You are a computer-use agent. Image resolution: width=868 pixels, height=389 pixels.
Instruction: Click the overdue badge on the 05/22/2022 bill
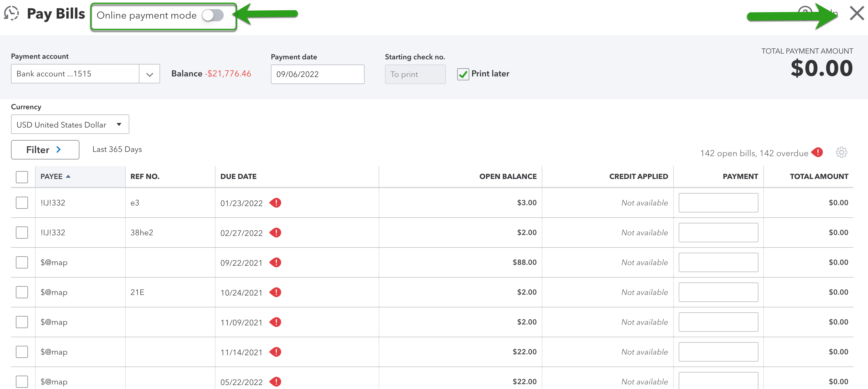[276, 382]
